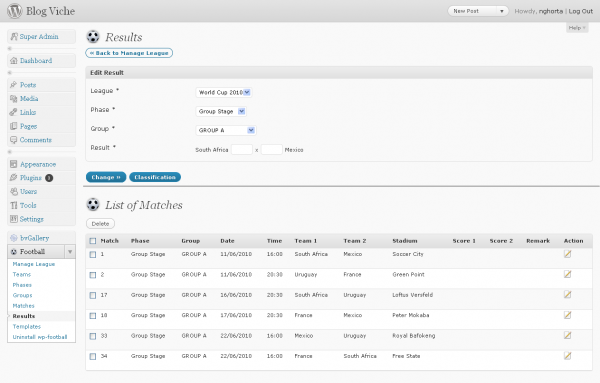Click Back to Manage League button
Viewport: 600px width, 383px height.
(x=129, y=53)
